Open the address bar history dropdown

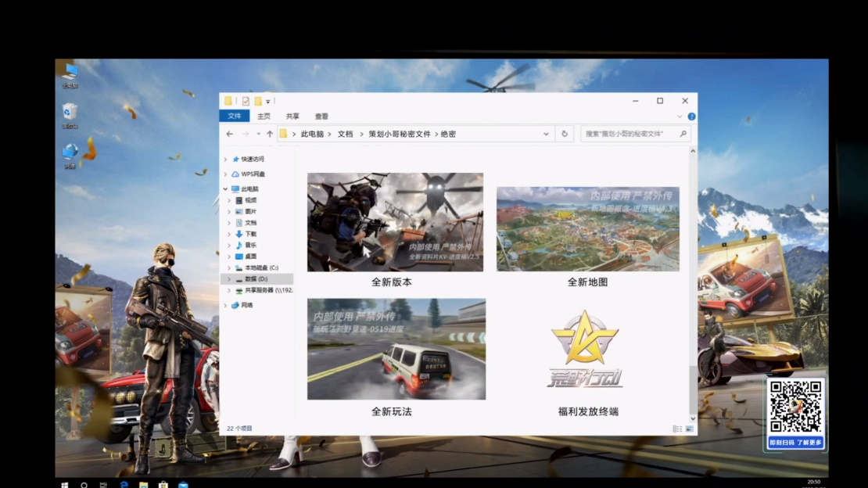(552, 134)
